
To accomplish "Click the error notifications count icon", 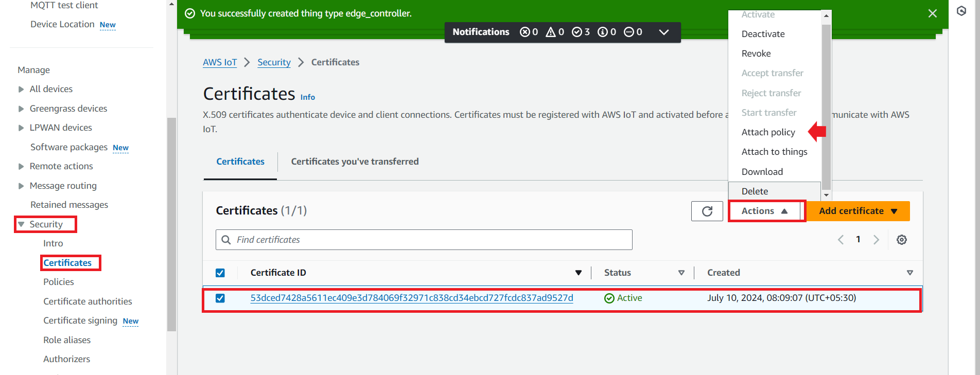I will point(525,32).
